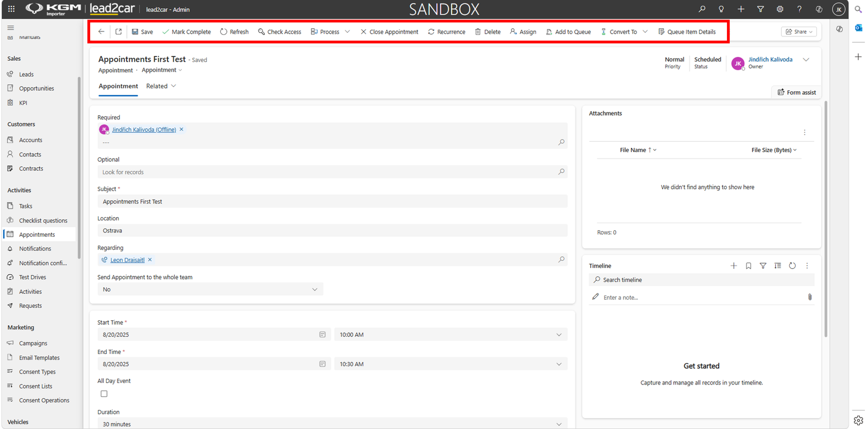Open the Related tab dropdown

(x=161, y=86)
